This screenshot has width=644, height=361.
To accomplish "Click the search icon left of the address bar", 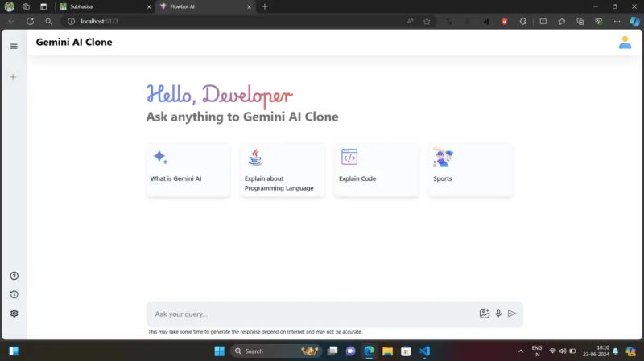I will (48, 22).
